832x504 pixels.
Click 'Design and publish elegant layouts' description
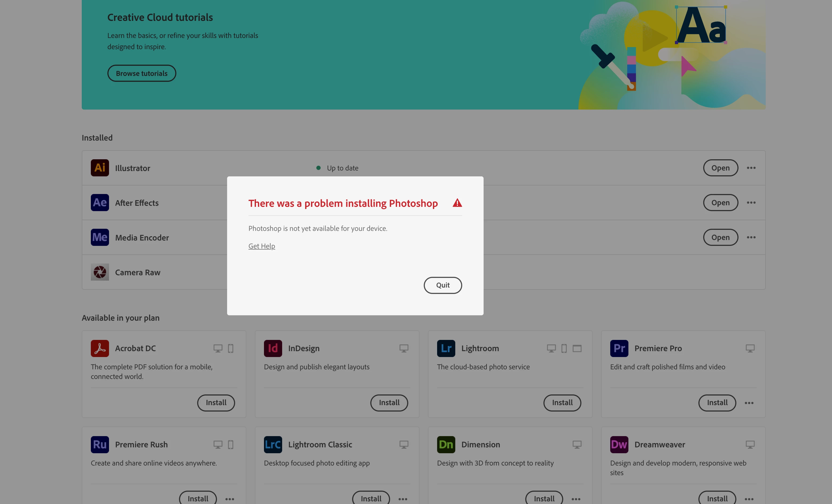(x=317, y=367)
